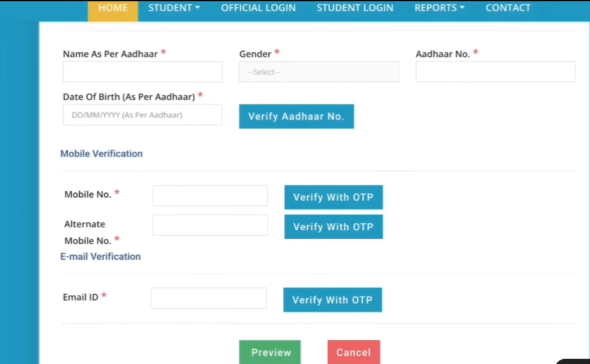
Task: Click the Mobile Verification heading
Action: (x=101, y=153)
